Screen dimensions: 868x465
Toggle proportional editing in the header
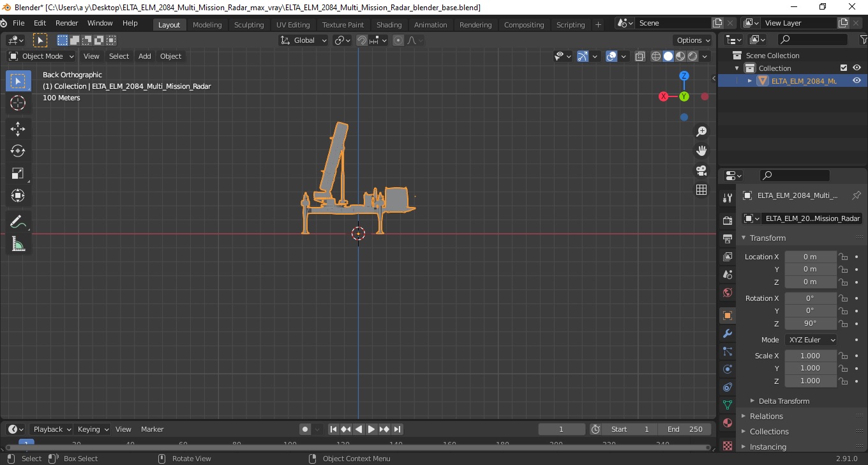pyautogui.click(x=398, y=40)
